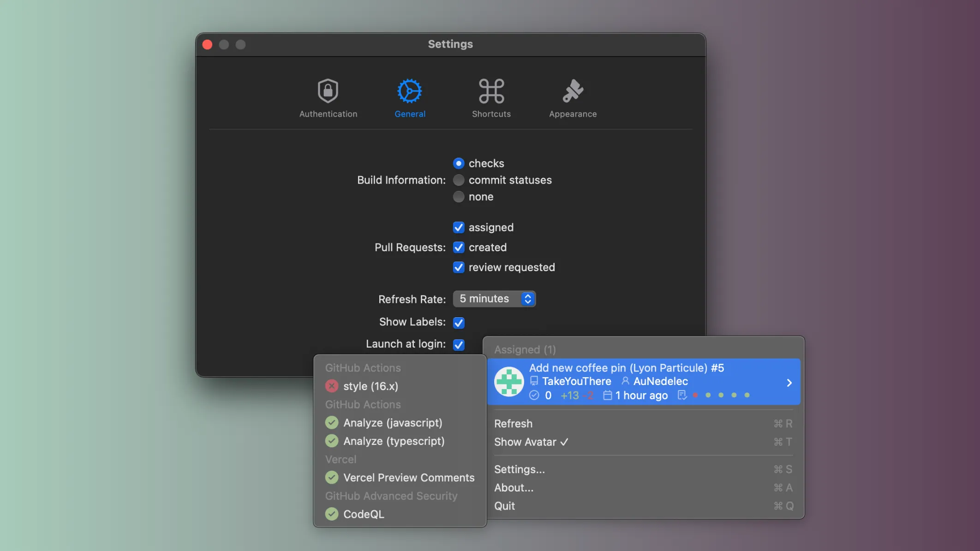Viewport: 980px width, 551px height.
Task: Select Refresh from the menu
Action: (513, 423)
